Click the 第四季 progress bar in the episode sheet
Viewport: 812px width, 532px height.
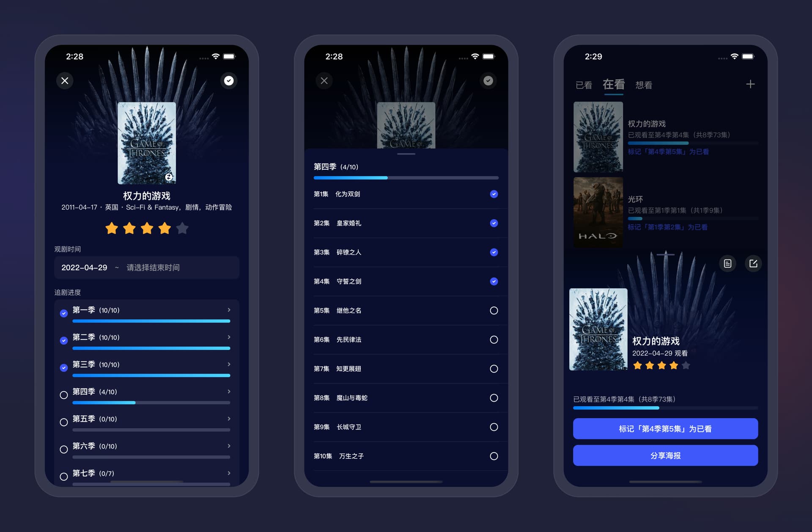[406, 178]
